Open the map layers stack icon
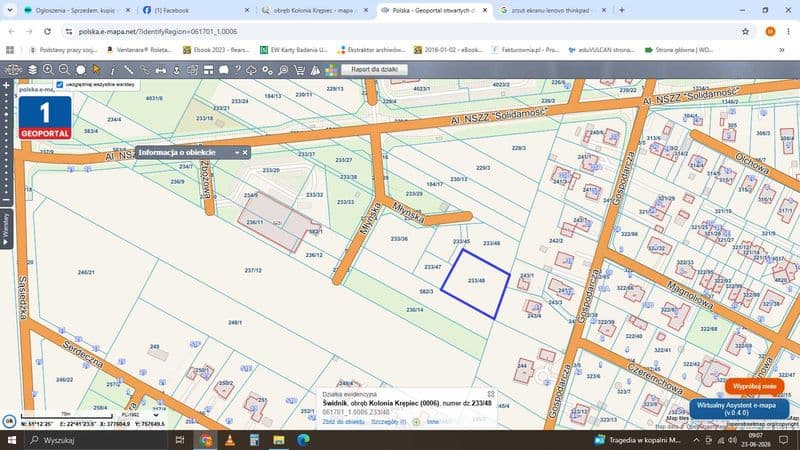 pyautogui.click(x=32, y=70)
